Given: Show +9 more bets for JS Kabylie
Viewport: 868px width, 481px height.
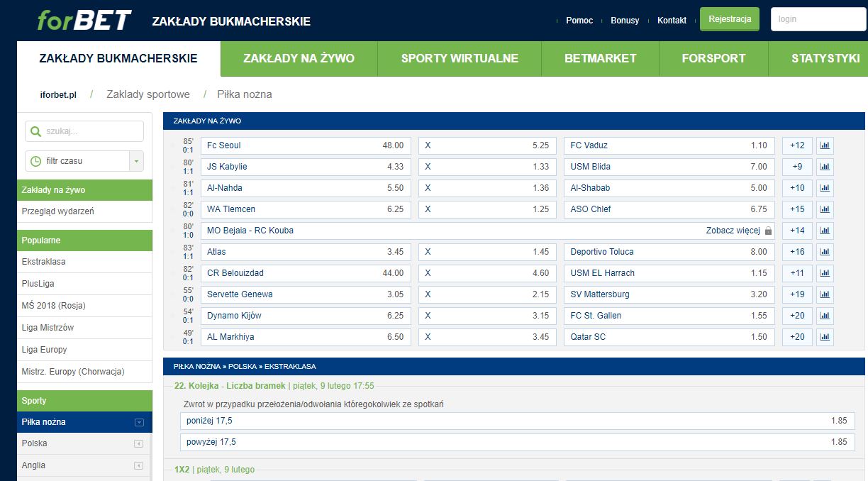Looking at the screenshot, I should [x=797, y=167].
